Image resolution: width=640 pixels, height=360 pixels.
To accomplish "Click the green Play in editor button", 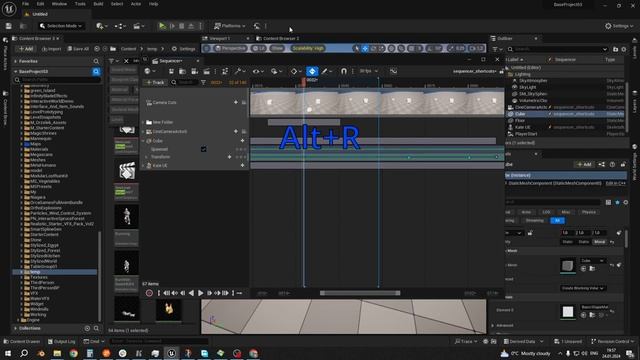I will pos(162,26).
